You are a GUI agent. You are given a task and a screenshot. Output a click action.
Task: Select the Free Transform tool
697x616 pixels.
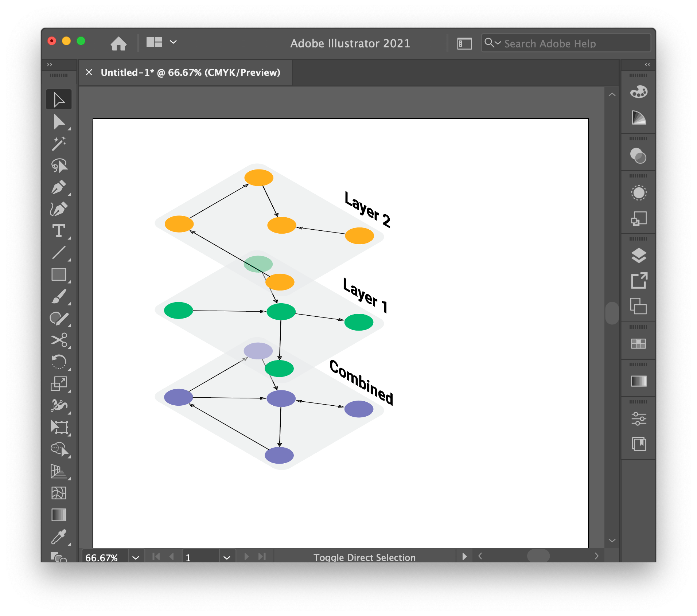point(59,427)
